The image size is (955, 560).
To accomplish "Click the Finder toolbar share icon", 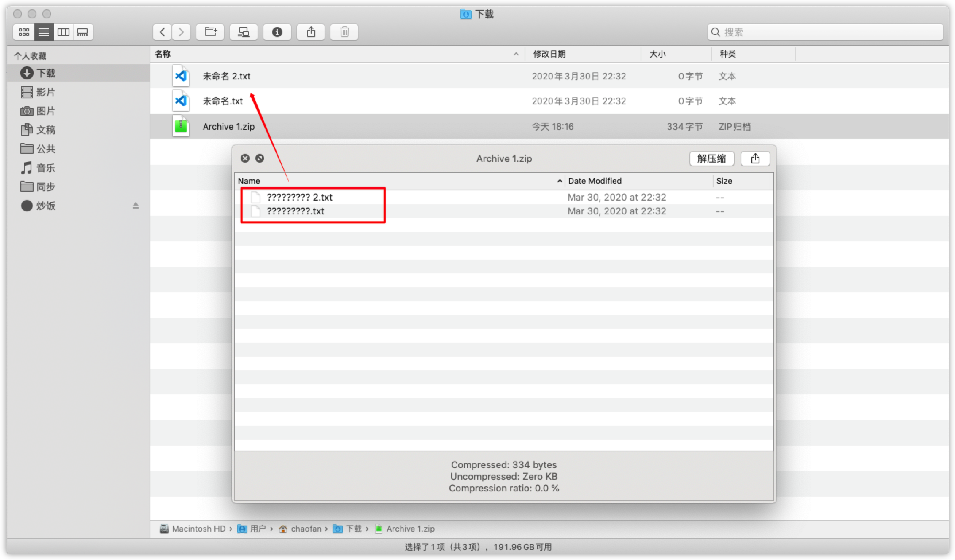I will click(x=311, y=32).
